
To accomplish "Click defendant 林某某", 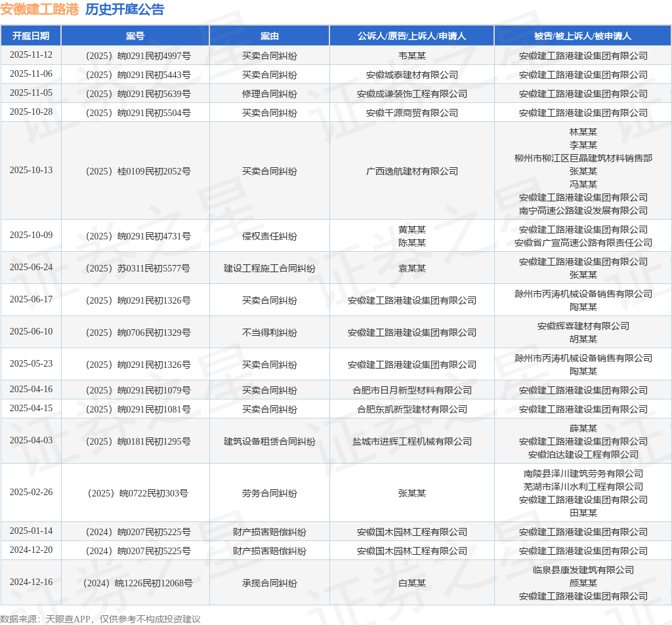I will [x=583, y=132].
